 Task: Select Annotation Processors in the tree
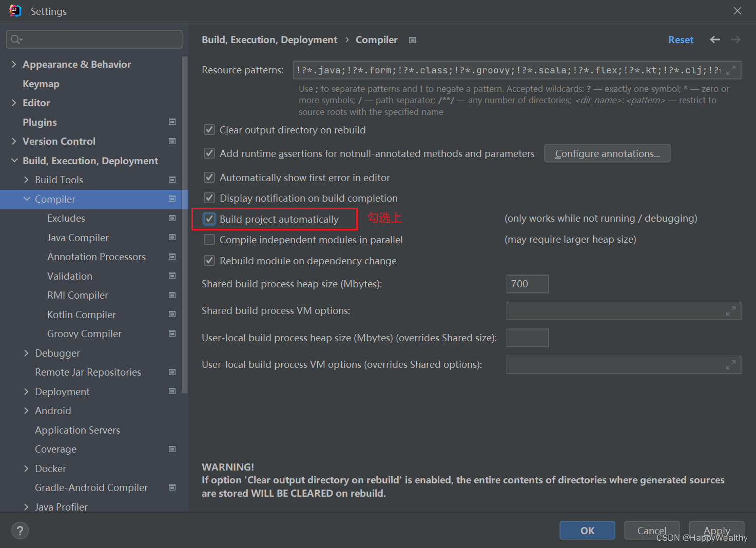pos(96,257)
